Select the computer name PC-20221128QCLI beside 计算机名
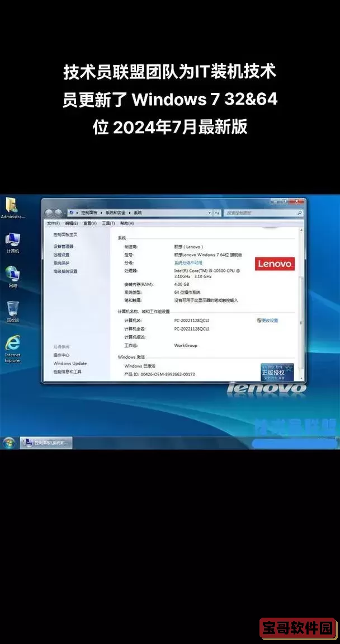Viewport: 340px width, 644px height. click(192, 321)
